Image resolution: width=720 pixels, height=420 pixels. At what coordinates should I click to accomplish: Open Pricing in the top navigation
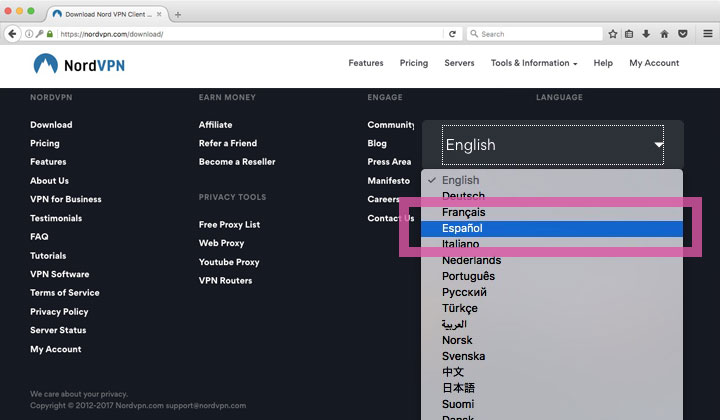click(414, 63)
